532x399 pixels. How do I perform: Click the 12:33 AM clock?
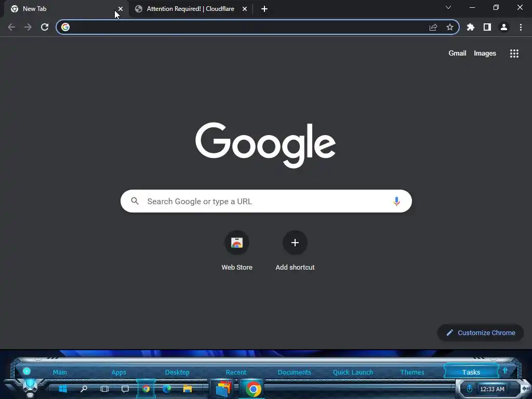point(492,389)
